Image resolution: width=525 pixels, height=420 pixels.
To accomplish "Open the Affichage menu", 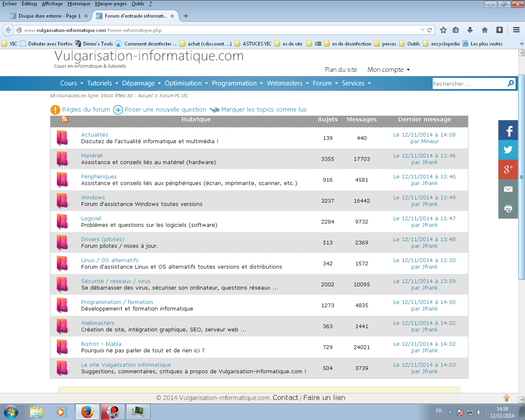I will [52, 4].
